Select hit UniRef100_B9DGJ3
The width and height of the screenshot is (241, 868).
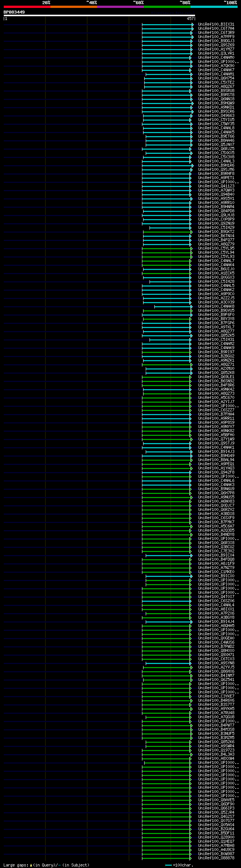[x=216, y=41]
